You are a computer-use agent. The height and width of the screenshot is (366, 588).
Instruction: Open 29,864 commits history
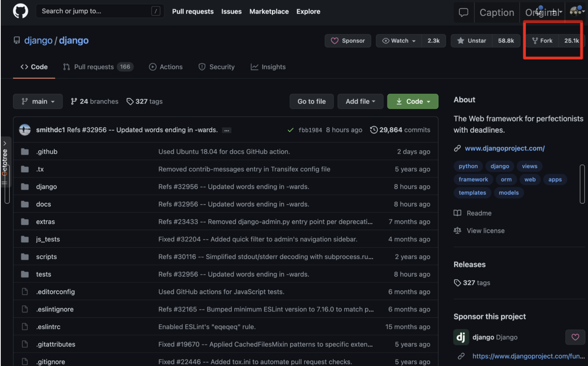point(400,130)
